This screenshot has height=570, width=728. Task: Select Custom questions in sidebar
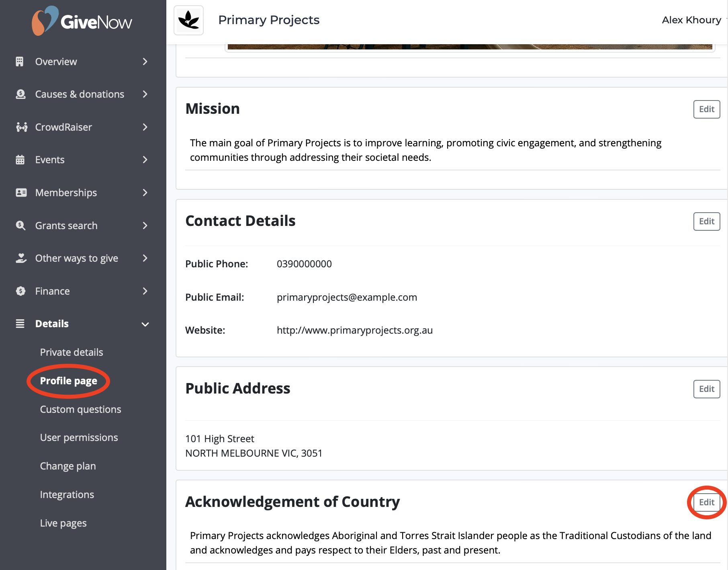(80, 409)
